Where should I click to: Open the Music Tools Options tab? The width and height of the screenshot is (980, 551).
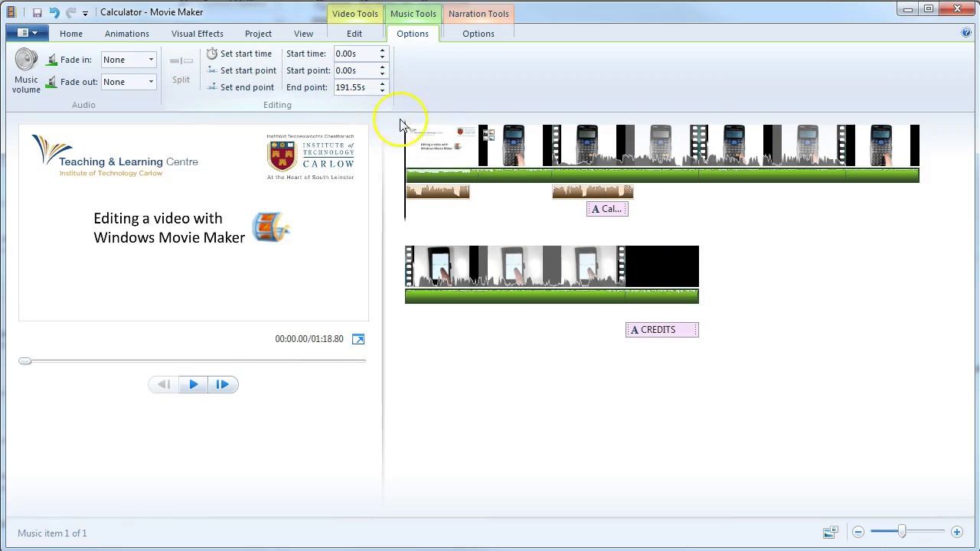click(413, 34)
